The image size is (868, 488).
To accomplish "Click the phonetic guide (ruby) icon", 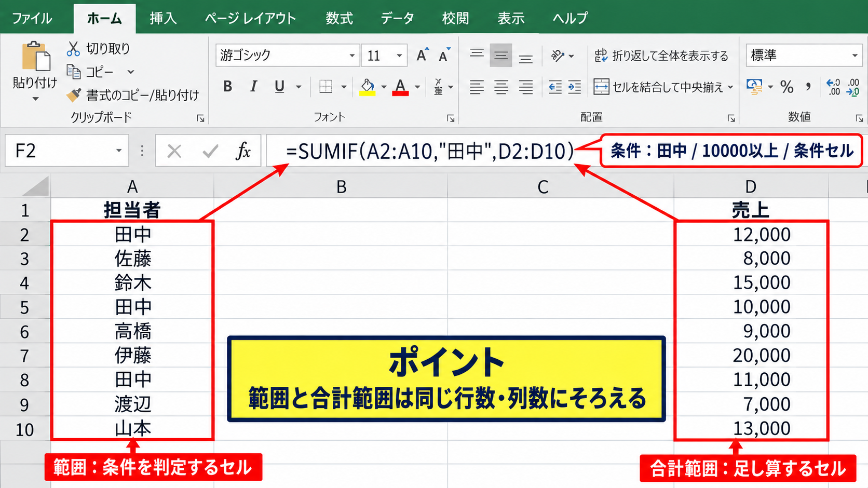I will click(x=439, y=87).
